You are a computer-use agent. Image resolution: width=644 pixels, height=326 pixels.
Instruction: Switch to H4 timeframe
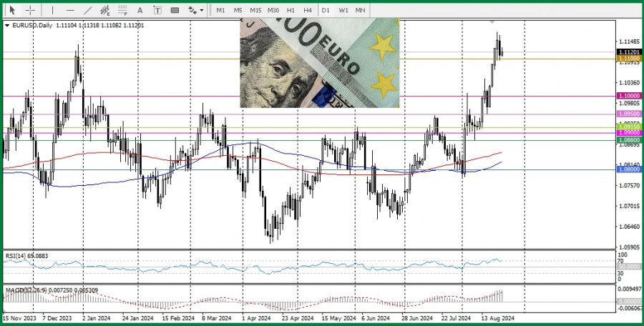[x=308, y=10]
